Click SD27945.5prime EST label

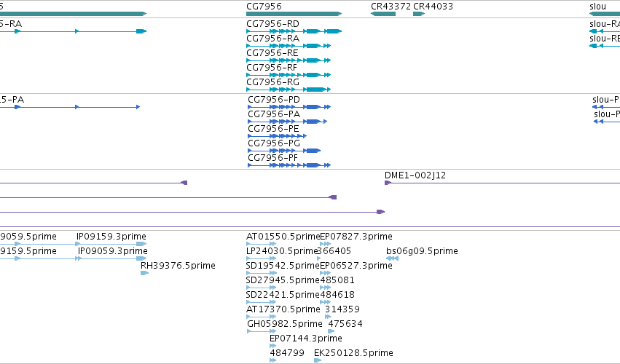pyautogui.click(x=283, y=280)
